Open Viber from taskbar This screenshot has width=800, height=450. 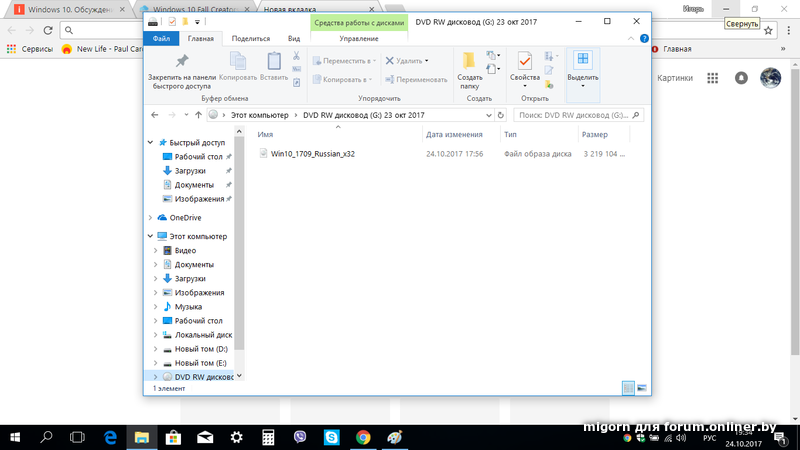300,437
